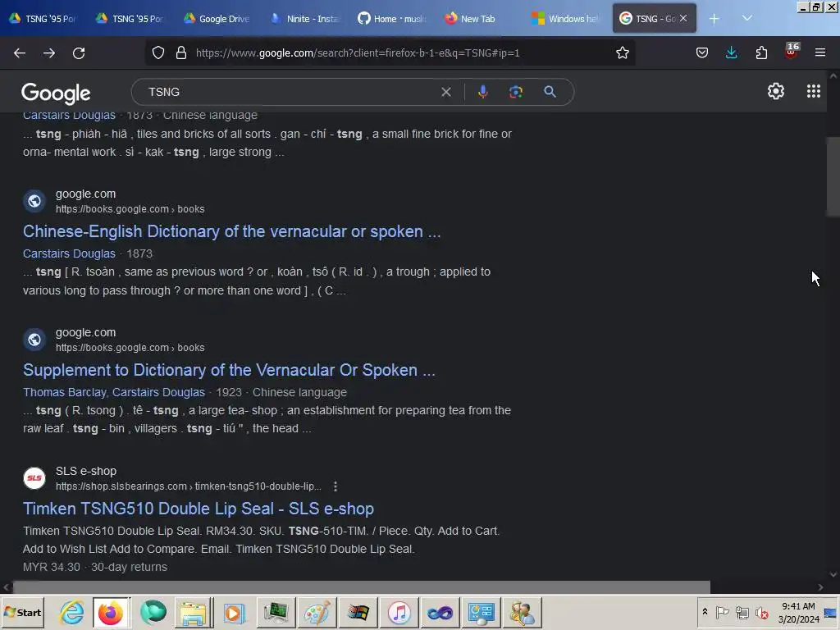
Task: Switch to the GitHub Home tab
Action: click(391, 19)
